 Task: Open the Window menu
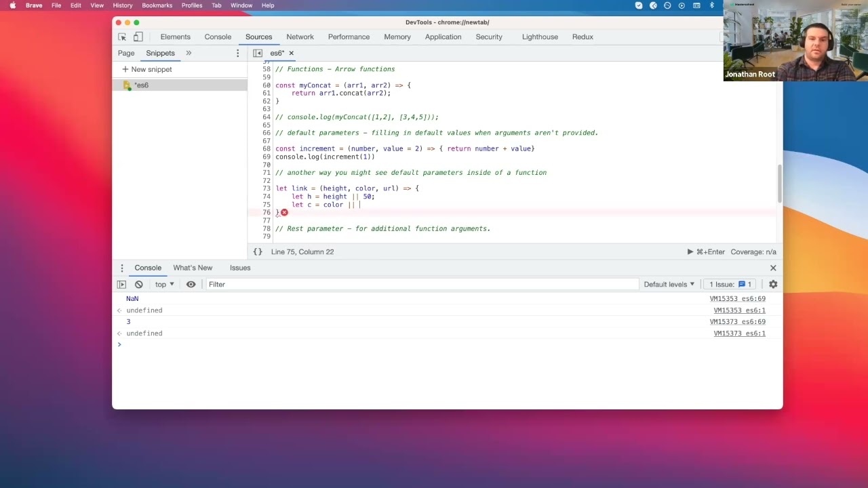tap(241, 5)
